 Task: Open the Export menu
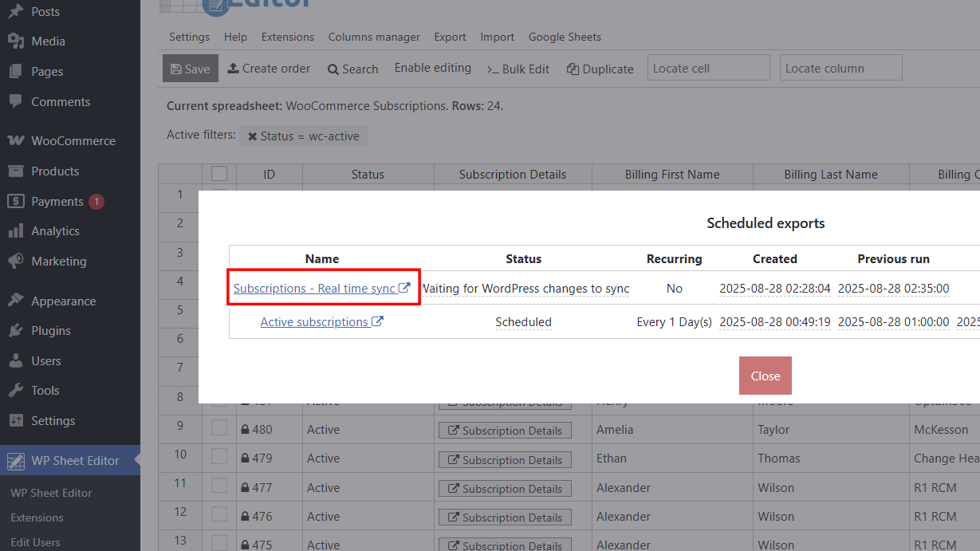tap(450, 37)
